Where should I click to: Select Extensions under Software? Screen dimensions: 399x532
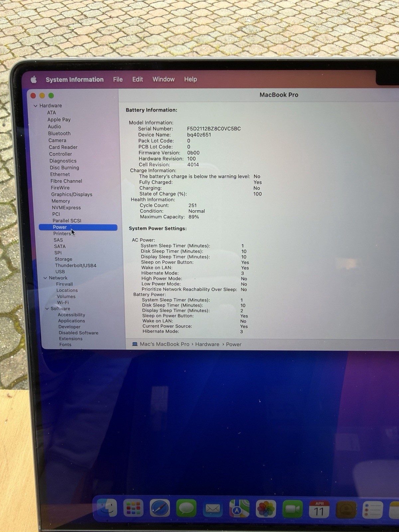point(70,339)
